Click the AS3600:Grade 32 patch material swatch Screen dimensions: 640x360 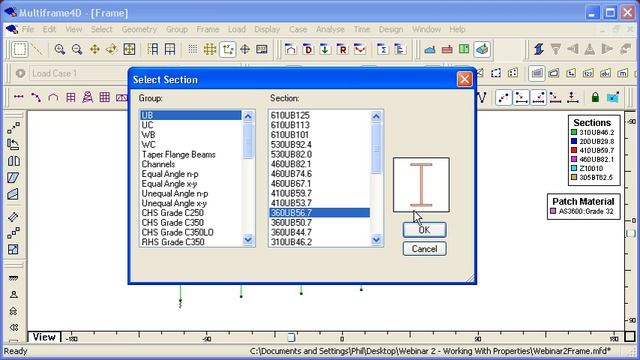pyautogui.click(x=553, y=211)
